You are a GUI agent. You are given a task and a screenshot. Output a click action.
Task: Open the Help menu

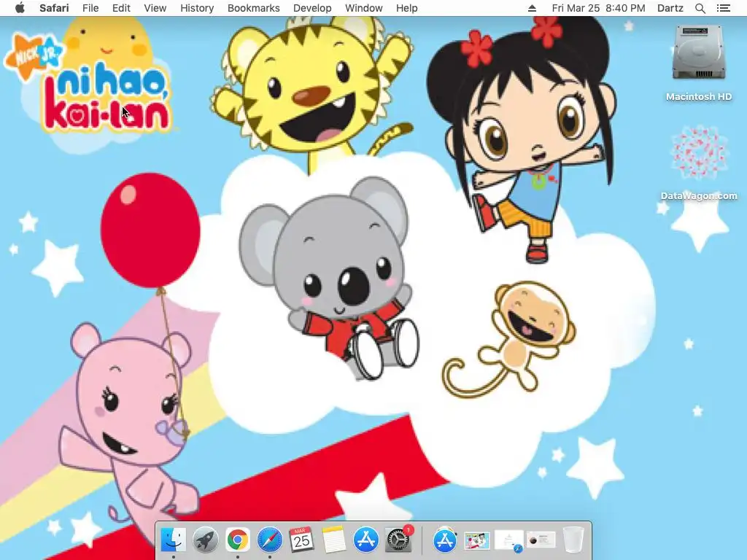pos(406,8)
